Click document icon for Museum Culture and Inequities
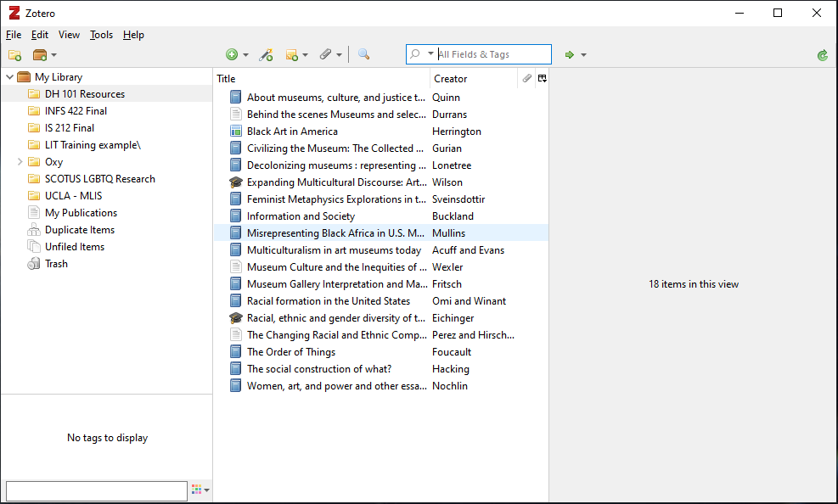 coord(236,267)
